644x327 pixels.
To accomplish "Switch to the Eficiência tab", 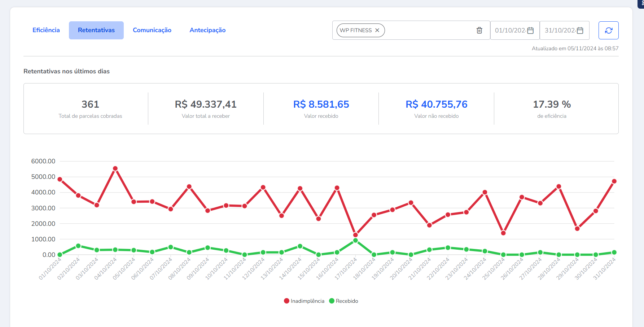I will [46, 30].
